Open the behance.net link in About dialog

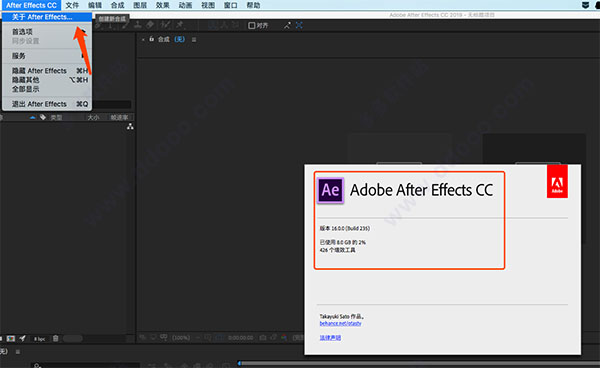[340, 323]
